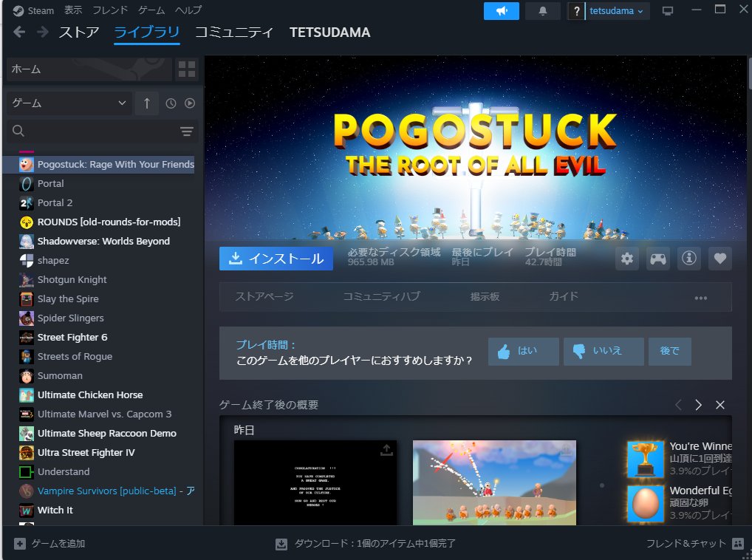
Task: Click the library search field
Action: point(100,131)
